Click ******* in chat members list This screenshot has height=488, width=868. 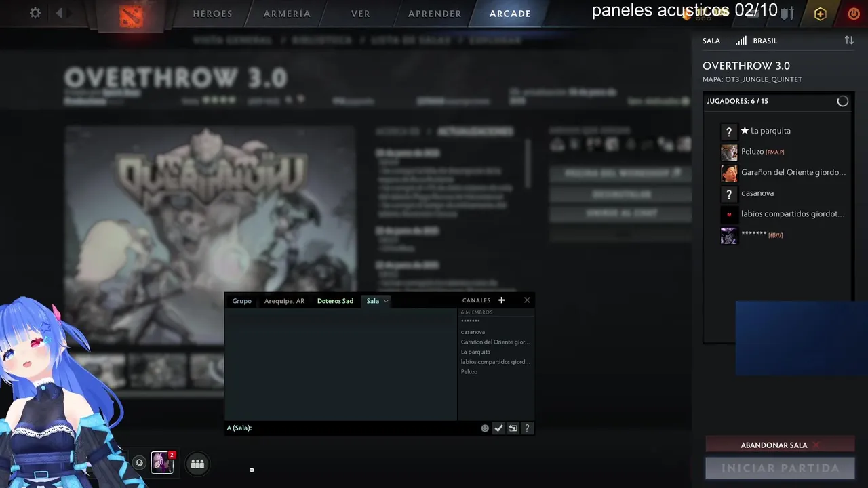[x=470, y=321]
